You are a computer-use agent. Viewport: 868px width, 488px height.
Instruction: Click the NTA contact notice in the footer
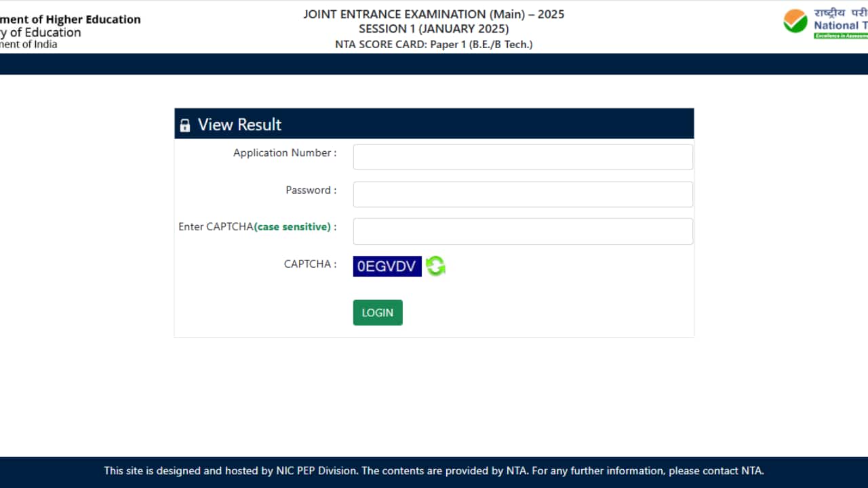pos(433,470)
